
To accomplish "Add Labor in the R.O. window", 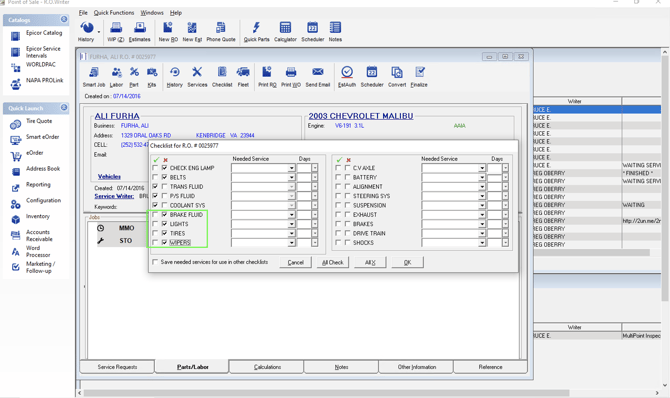I will (116, 77).
